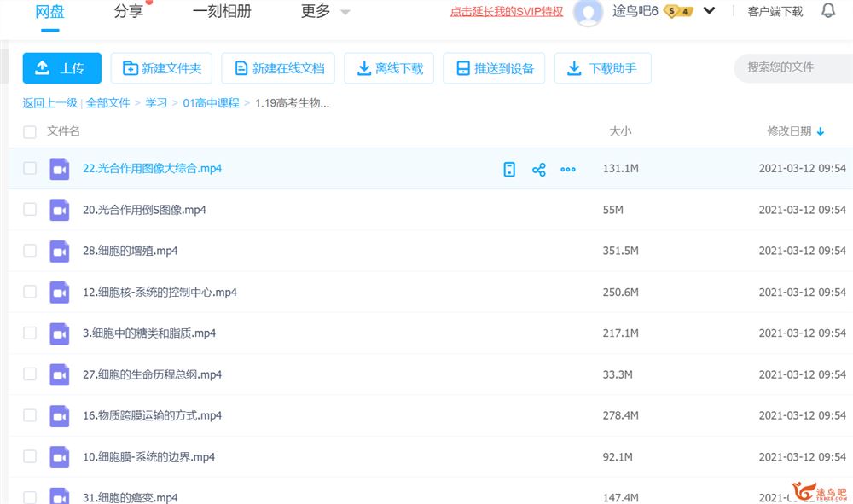The height and width of the screenshot is (504, 853).
Task: Open more options for 22.光合作用图像大综合.mp4
Action: pos(568,169)
